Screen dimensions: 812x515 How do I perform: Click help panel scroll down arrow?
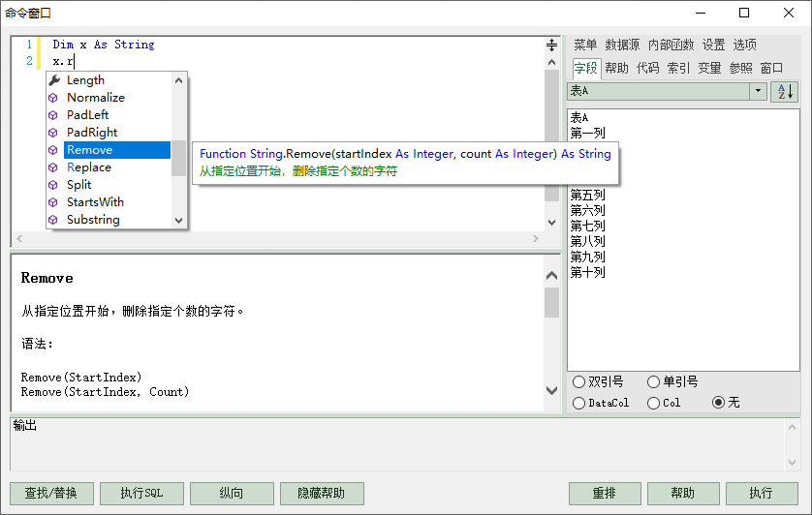[x=551, y=390]
